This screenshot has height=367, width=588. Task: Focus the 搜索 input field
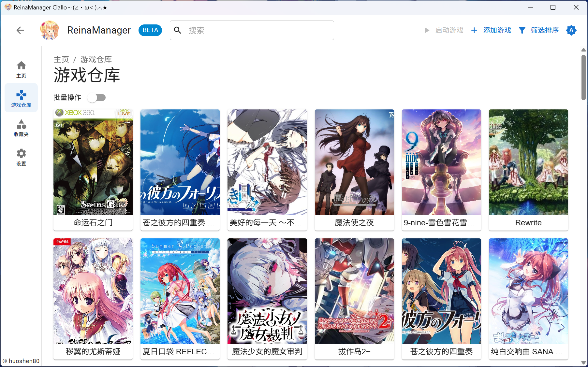[252, 30]
